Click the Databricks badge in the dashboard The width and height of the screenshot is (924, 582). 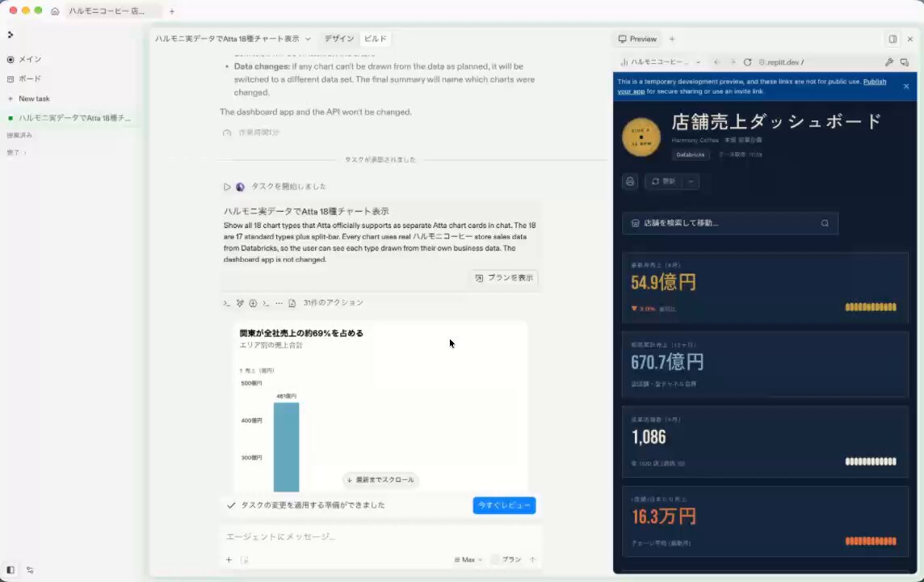(690, 154)
